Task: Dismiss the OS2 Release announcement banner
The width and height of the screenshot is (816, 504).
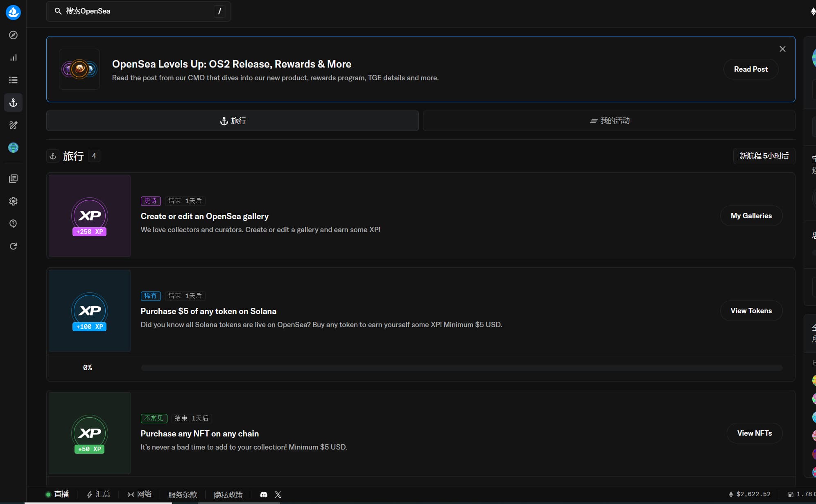Action: pos(782,49)
